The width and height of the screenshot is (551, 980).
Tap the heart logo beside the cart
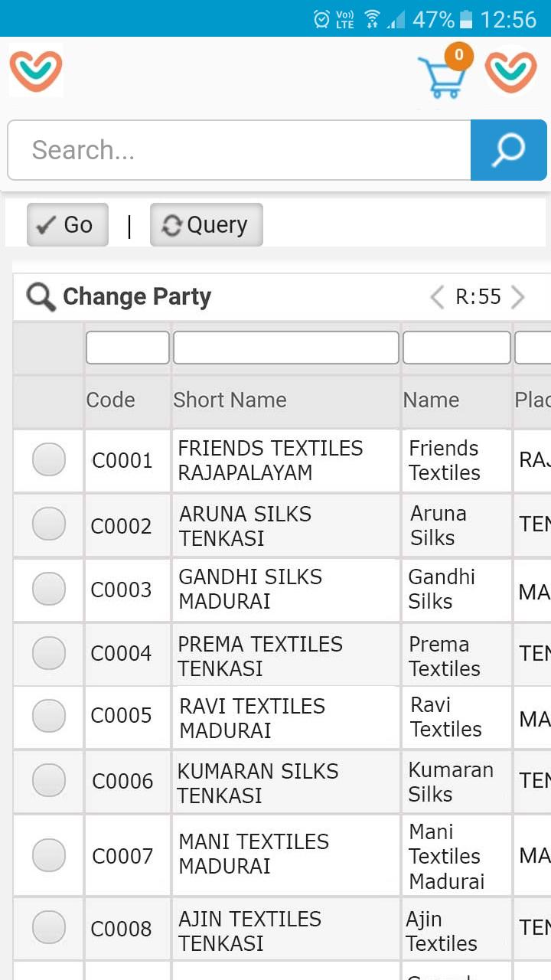click(510, 72)
